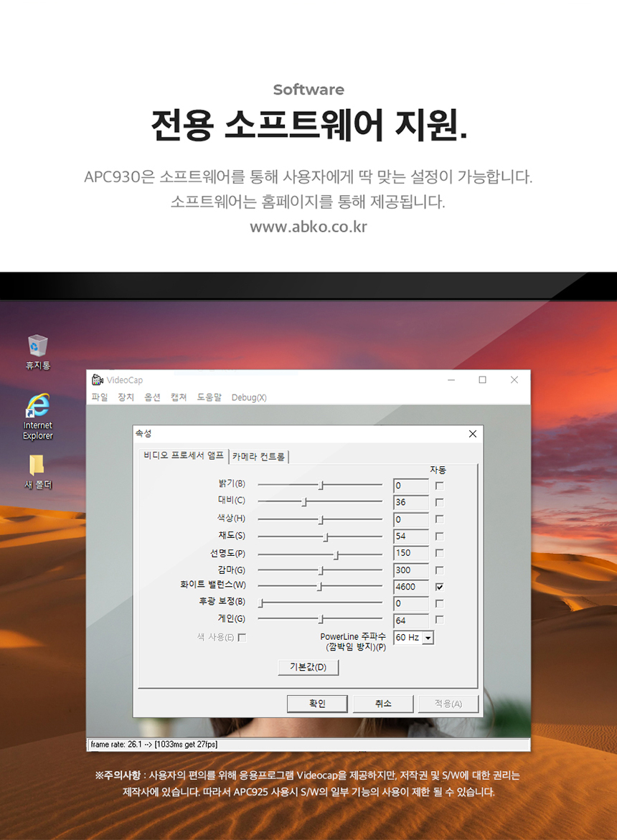Screen dimensions: 617x840
Task: Click the 자동 column header label
Action: click(x=438, y=470)
